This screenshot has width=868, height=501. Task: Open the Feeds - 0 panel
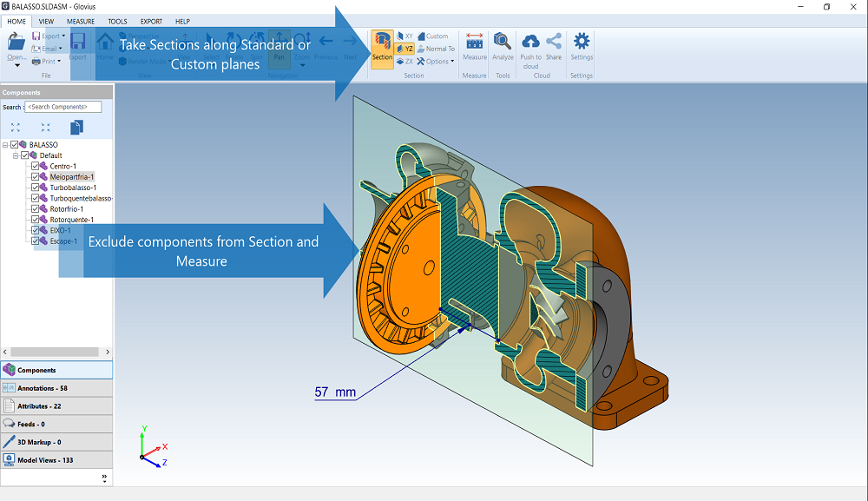(56, 424)
